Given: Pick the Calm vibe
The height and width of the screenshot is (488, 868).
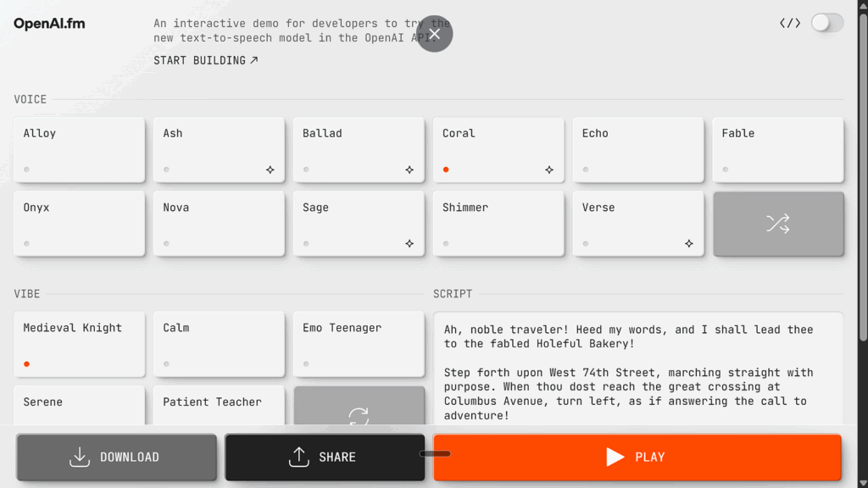Looking at the screenshot, I should [x=219, y=343].
